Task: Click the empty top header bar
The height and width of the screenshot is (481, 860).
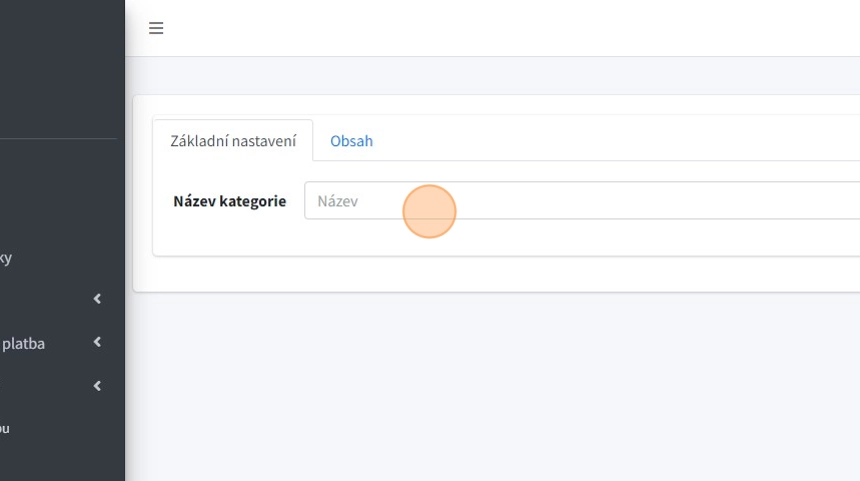Action: [500, 28]
